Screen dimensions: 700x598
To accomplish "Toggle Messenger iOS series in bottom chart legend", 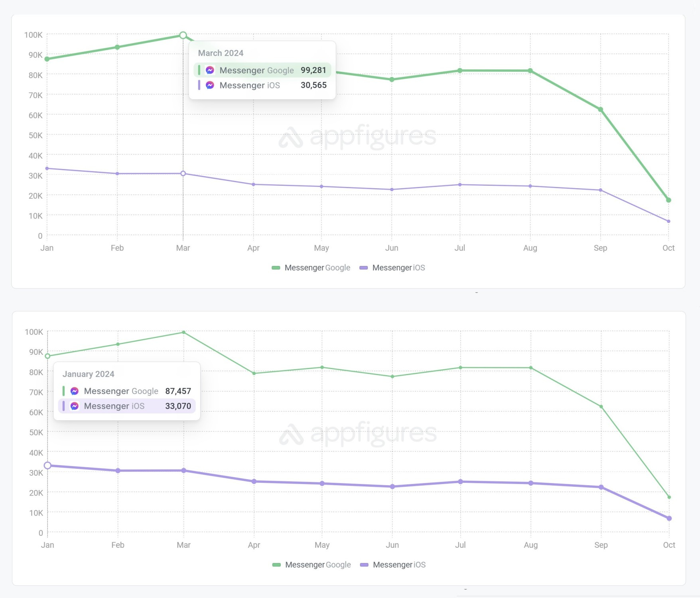I will [x=393, y=565].
